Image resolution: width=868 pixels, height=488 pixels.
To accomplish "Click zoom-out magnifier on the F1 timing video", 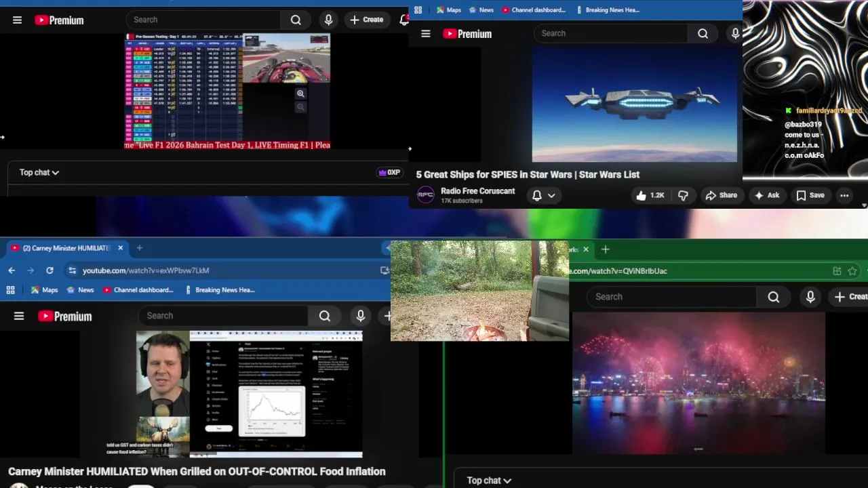I will pyautogui.click(x=300, y=107).
